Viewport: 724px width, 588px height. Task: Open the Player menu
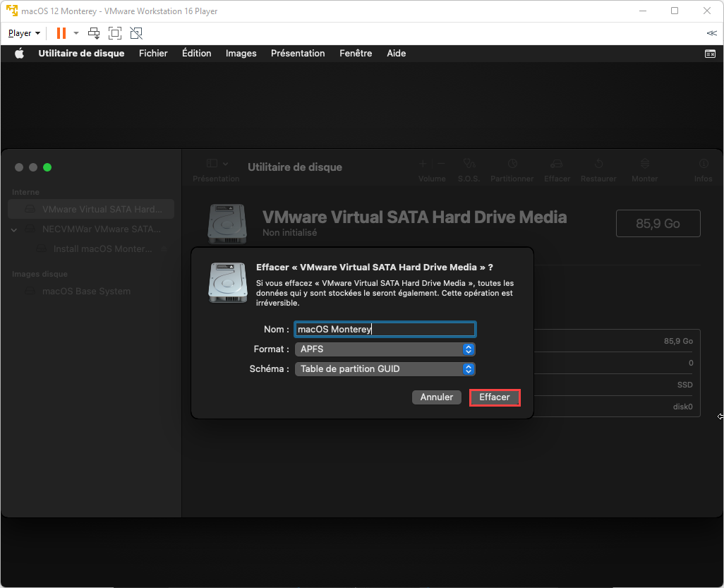click(24, 33)
